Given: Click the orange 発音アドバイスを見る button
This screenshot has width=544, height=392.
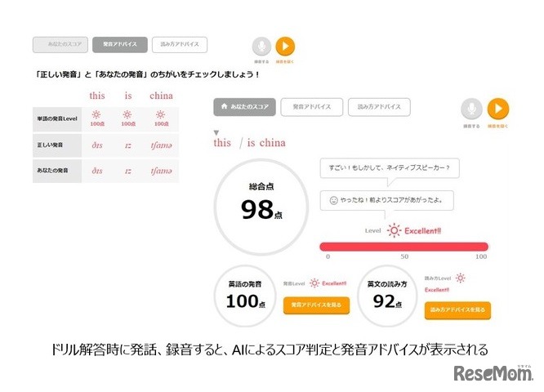Looking at the screenshot, I should (x=316, y=305).
